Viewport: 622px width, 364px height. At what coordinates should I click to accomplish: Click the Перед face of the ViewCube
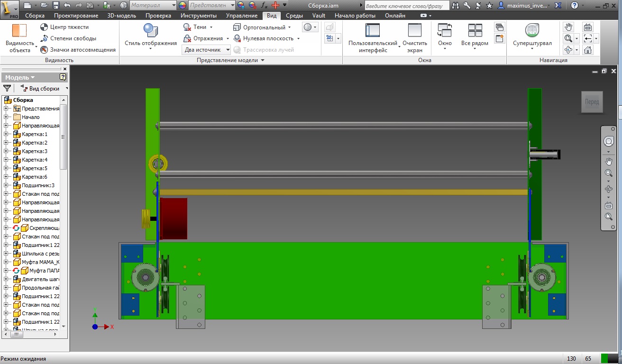click(x=592, y=102)
